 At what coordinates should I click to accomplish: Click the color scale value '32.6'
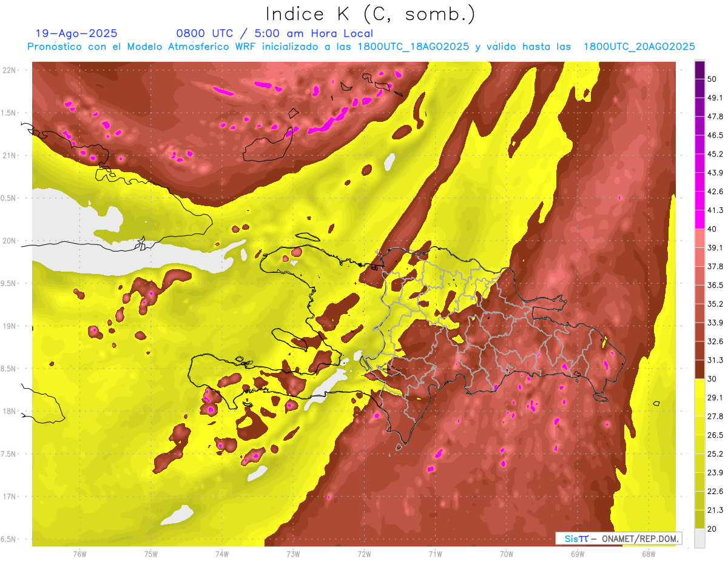click(x=715, y=342)
